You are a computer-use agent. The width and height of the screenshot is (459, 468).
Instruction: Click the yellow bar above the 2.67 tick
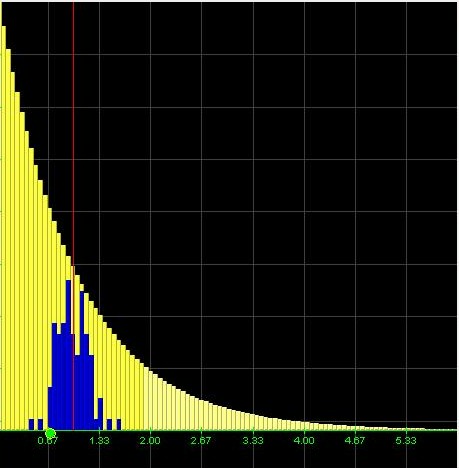pyautogui.click(x=202, y=415)
